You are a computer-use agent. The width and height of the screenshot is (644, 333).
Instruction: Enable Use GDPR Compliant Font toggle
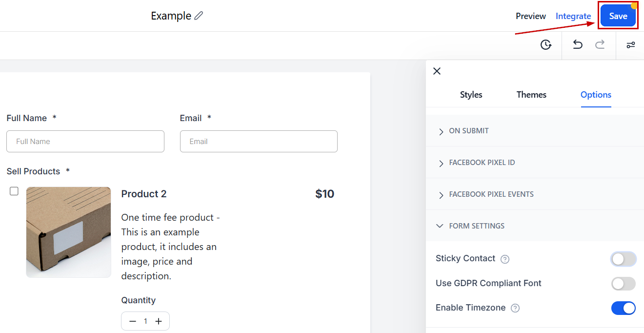(624, 284)
